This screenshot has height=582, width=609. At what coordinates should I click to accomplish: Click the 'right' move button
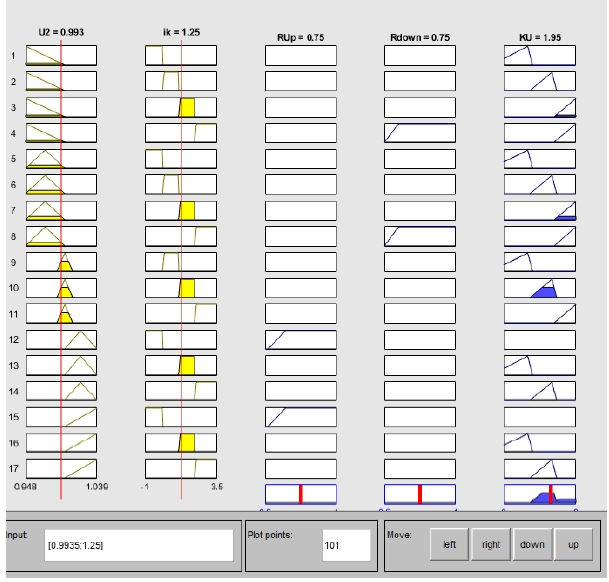(491, 545)
